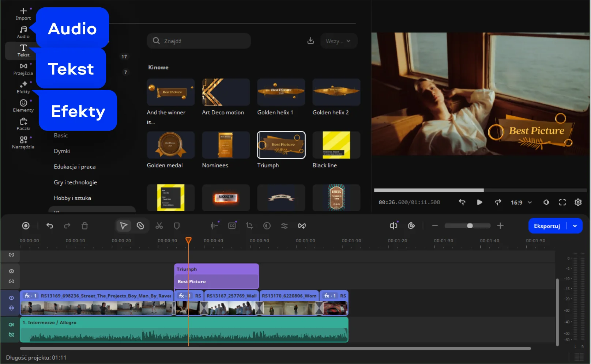Image resolution: width=591 pixels, height=364 pixels.
Task: Open Narzędzia tools panel in sidebar
Action: (23, 143)
